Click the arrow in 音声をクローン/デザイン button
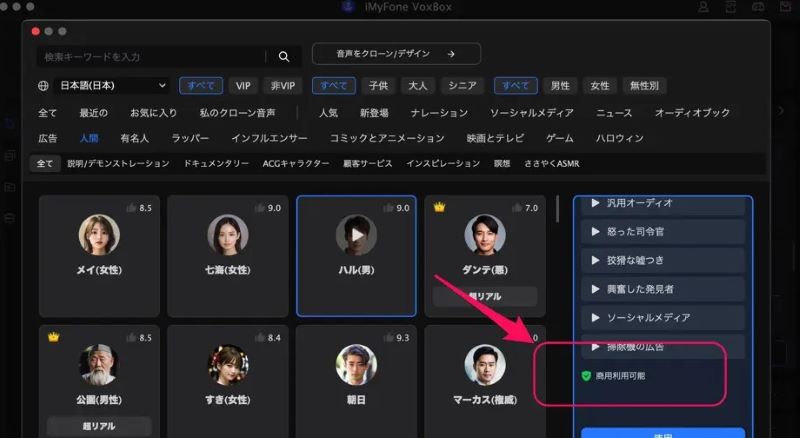Image resolution: width=800 pixels, height=438 pixels. pyautogui.click(x=451, y=54)
